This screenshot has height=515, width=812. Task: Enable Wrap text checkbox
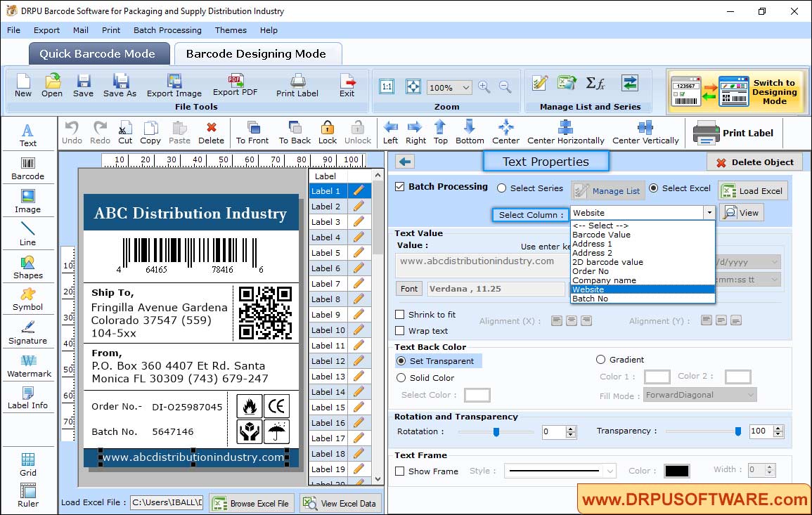coord(400,331)
